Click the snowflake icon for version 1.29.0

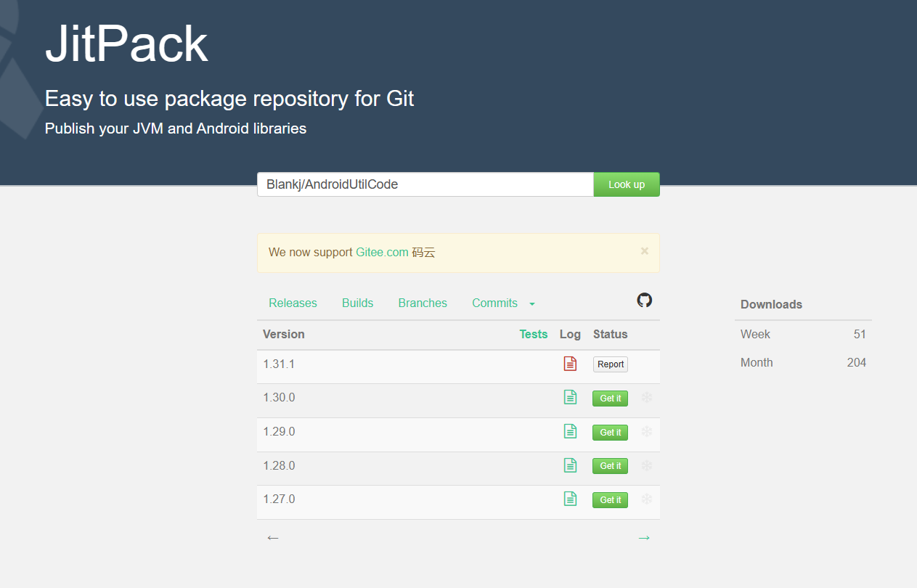click(x=647, y=432)
